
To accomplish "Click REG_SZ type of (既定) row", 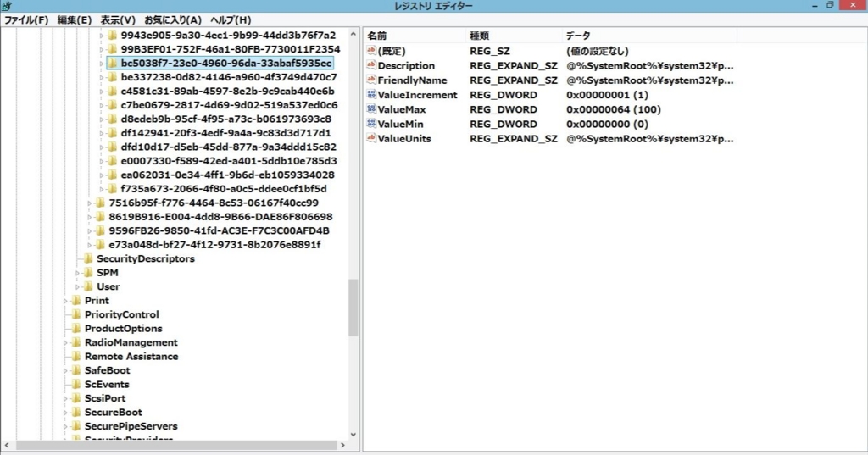I will pos(489,51).
